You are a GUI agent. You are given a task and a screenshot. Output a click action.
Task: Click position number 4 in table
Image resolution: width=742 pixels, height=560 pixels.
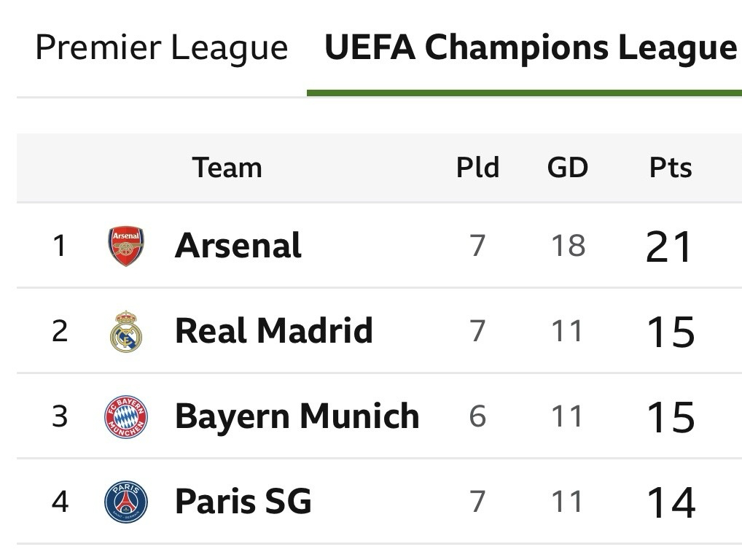(60, 502)
